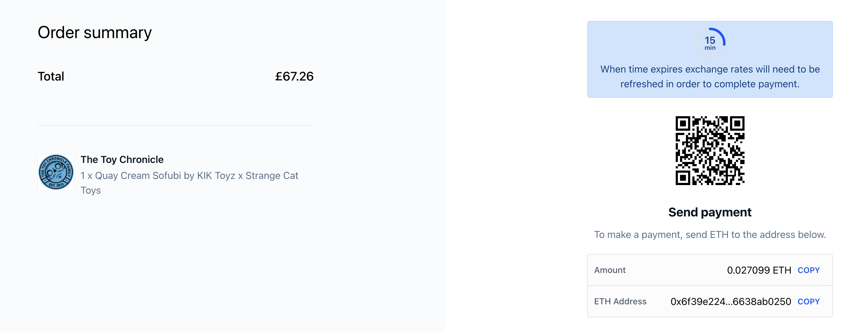Screen dimensions: 868x332
Task: Click the payment QR code
Action: pyautogui.click(x=710, y=151)
